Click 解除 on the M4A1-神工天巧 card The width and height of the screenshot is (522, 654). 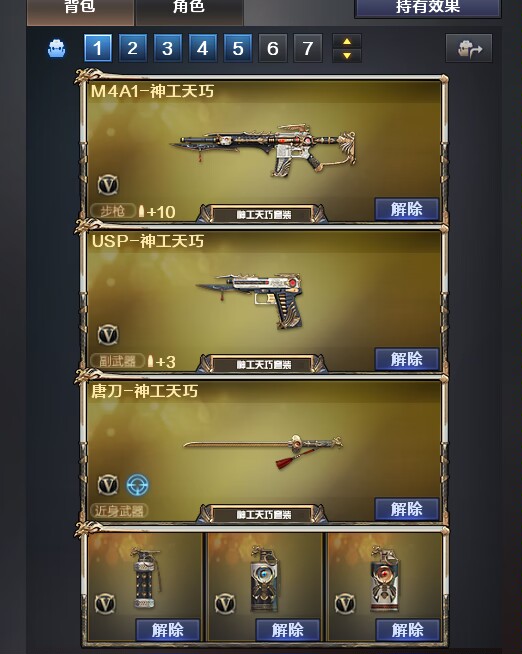[x=407, y=209]
